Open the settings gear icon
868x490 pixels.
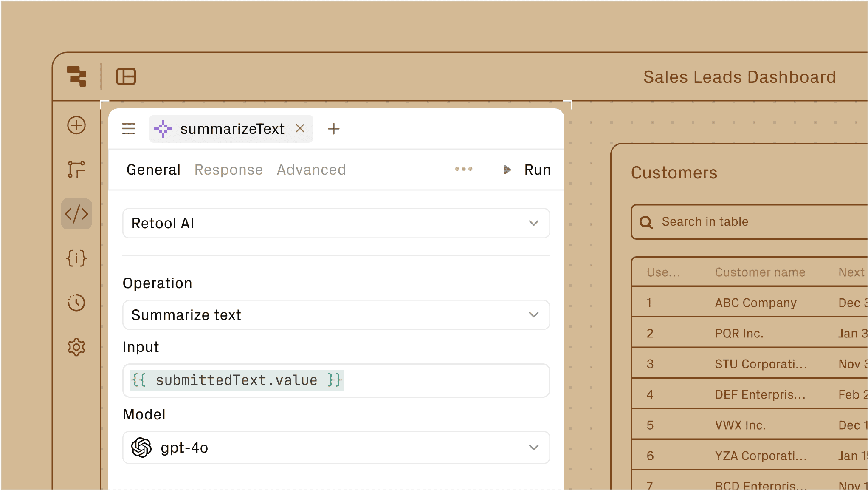coord(76,347)
